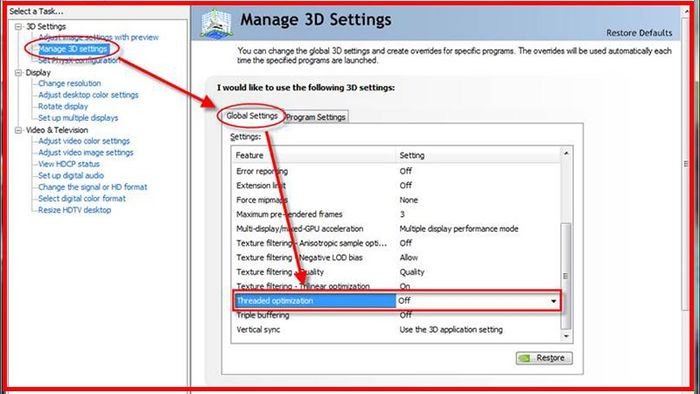
Task: Select the Threaded optimization row
Action: tap(396, 301)
